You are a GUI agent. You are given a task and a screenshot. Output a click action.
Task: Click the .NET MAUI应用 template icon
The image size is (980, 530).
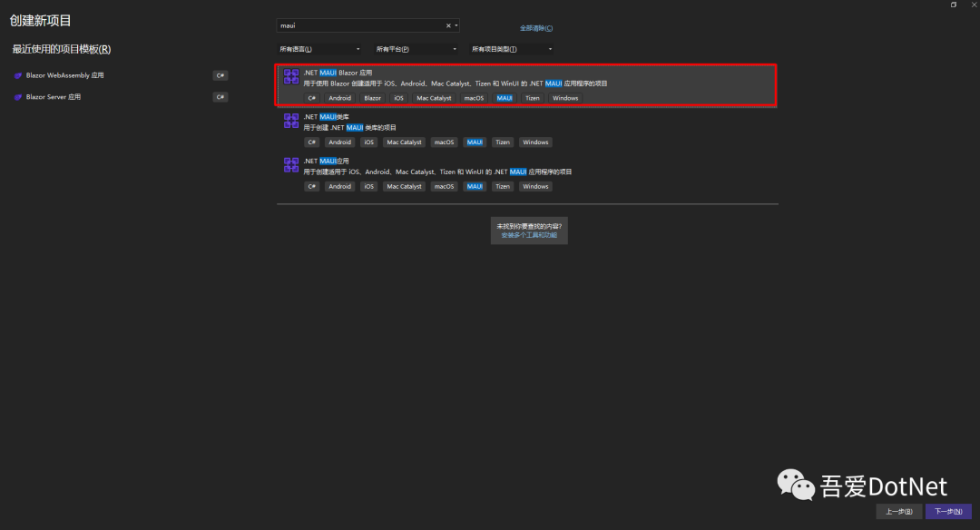[291, 164]
